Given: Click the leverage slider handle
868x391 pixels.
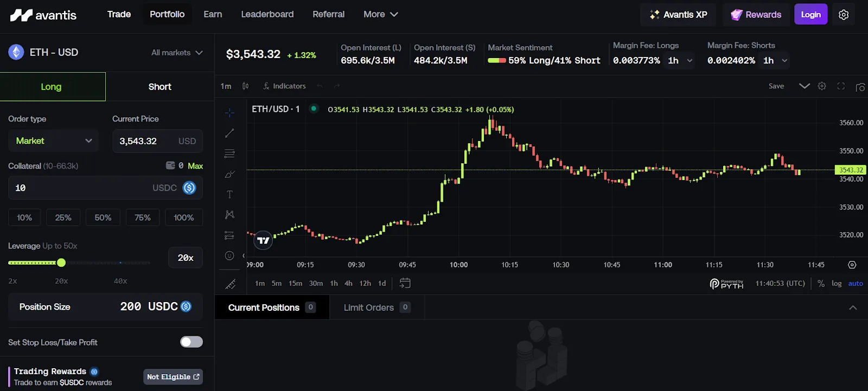Looking at the screenshot, I should [61, 262].
